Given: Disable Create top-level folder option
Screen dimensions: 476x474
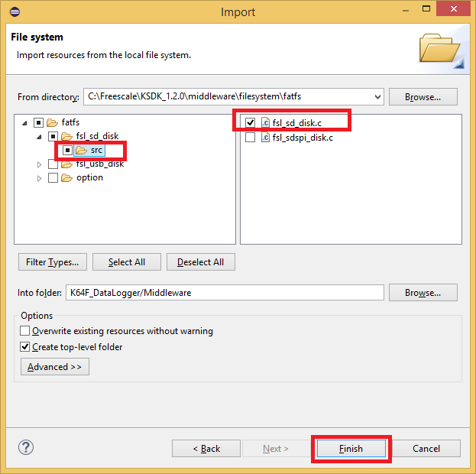Looking at the screenshot, I should click(25, 347).
